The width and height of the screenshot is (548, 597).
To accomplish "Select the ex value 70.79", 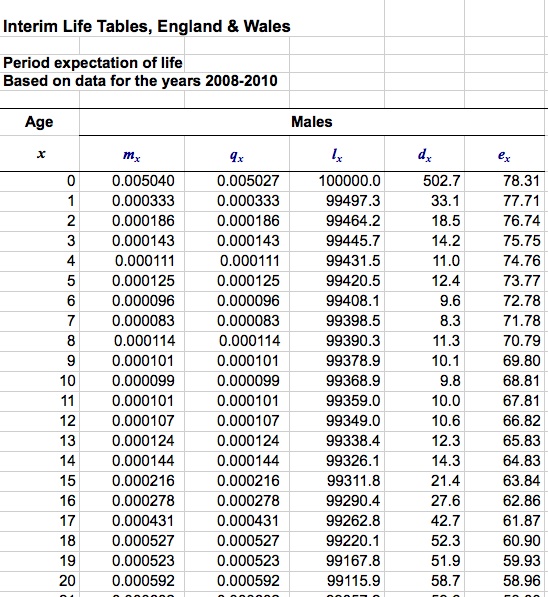I will click(x=521, y=340).
